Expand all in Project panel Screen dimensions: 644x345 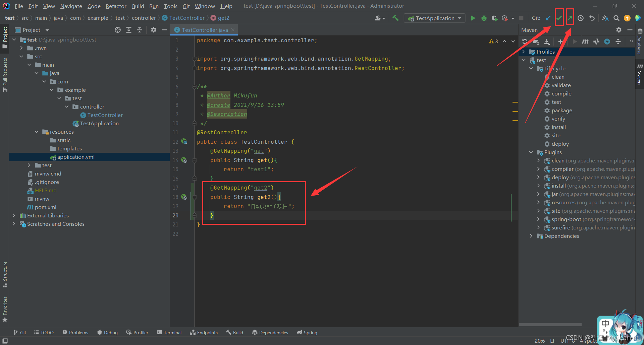129,30
